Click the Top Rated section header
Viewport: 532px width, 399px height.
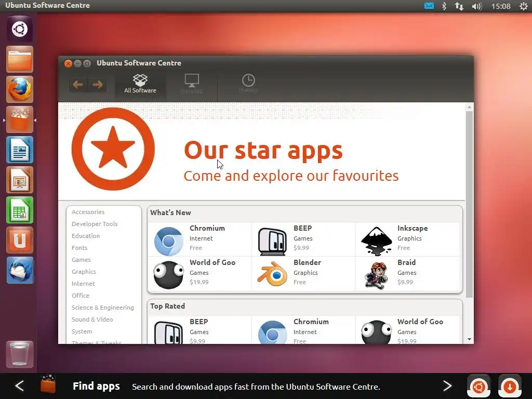(x=167, y=306)
